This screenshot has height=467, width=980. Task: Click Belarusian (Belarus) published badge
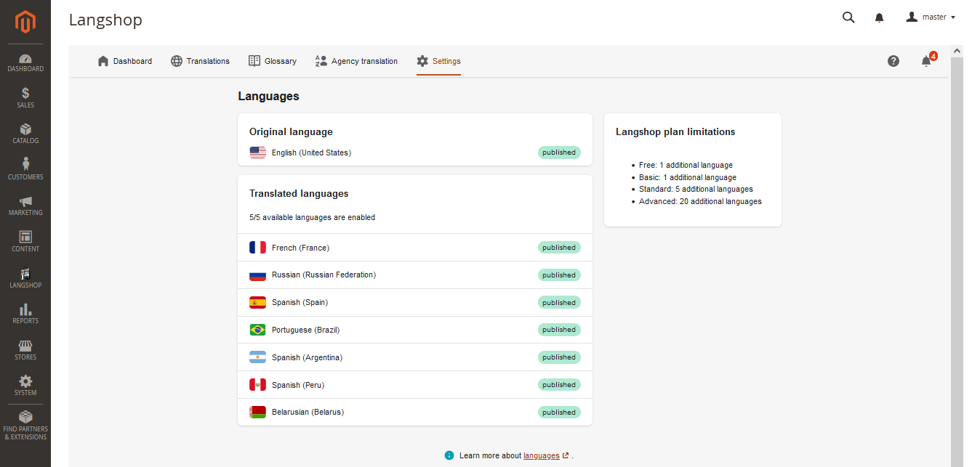pyautogui.click(x=559, y=413)
